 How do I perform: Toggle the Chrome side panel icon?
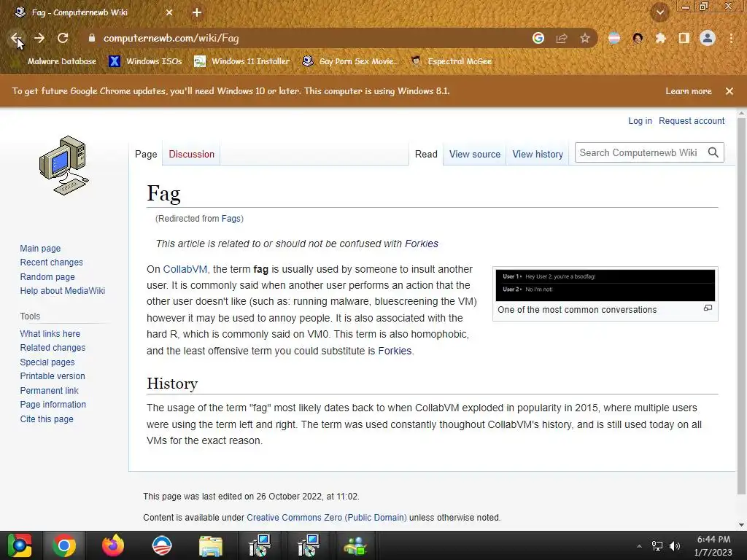(684, 38)
